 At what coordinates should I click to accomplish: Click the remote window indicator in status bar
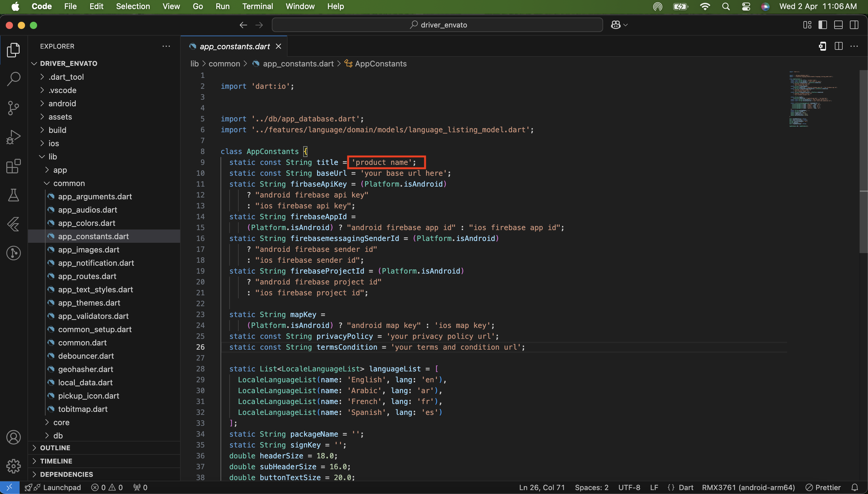click(9, 488)
